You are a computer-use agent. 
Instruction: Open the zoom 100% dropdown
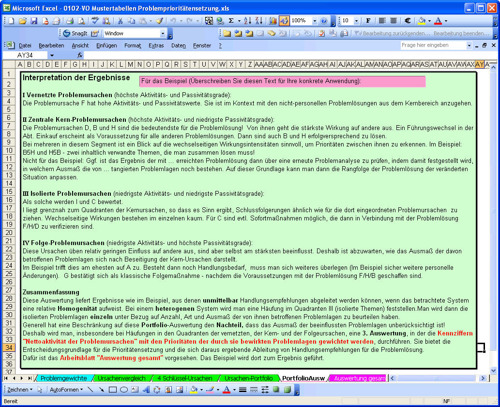point(314,21)
